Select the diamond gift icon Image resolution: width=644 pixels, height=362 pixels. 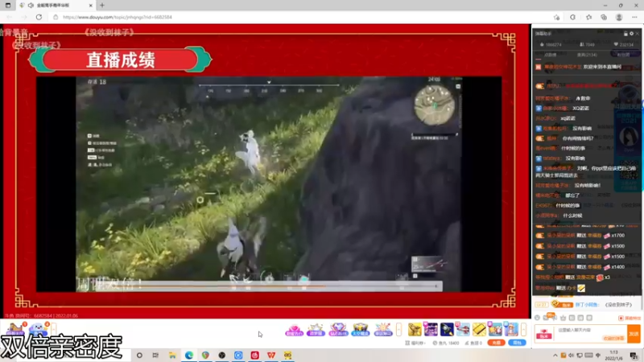tap(338, 330)
